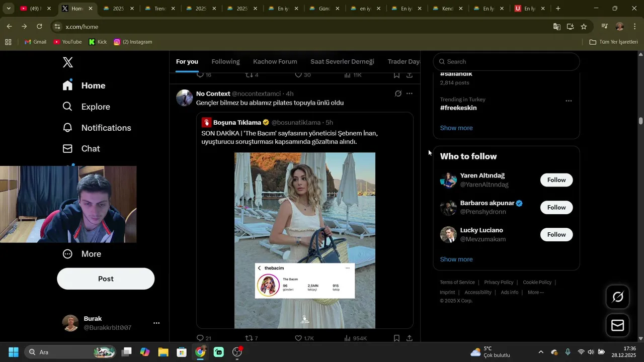
Task: Open the quoted post beach photo
Action: pyautogui.click(x=305, y=240)
